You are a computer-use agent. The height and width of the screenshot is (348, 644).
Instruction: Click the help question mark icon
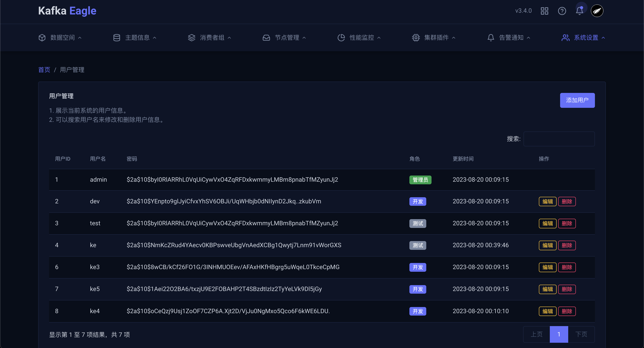click(562, 11)
